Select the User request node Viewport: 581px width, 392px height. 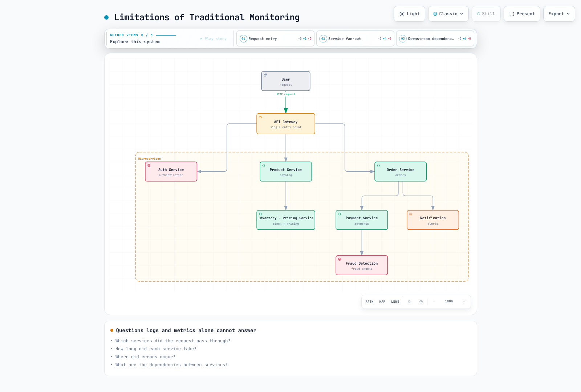coord(286,81)
